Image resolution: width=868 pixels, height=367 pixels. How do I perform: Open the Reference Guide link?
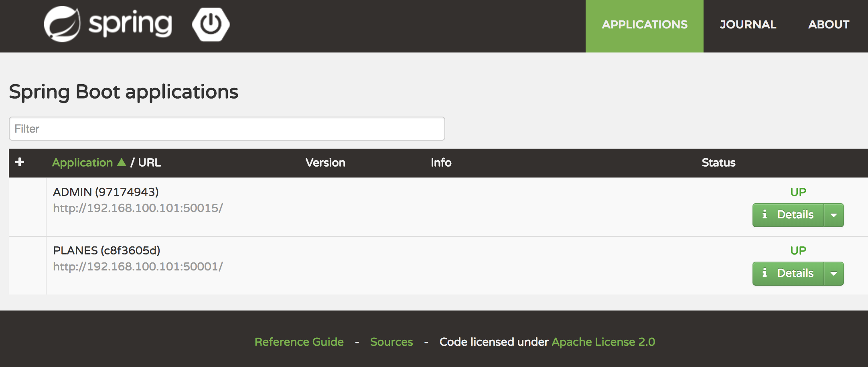pos(299,342)
